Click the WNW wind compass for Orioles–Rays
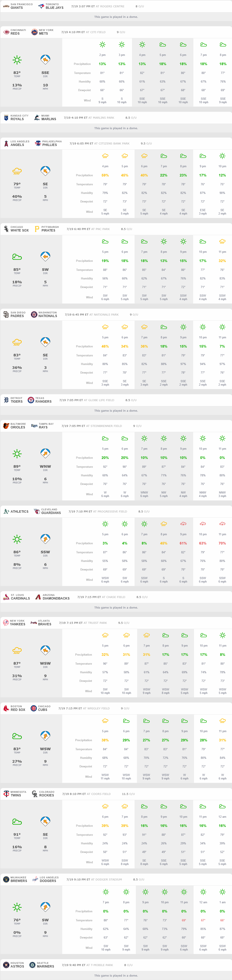This screenshot has height=980, width=232. pyautogui.click(x=45, y=454)
